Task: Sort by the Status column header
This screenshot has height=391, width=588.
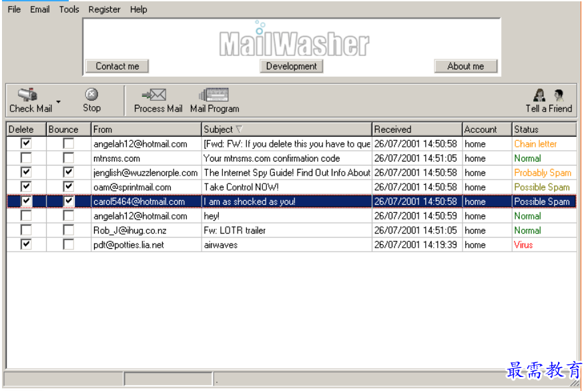Action: pos(544,129)
